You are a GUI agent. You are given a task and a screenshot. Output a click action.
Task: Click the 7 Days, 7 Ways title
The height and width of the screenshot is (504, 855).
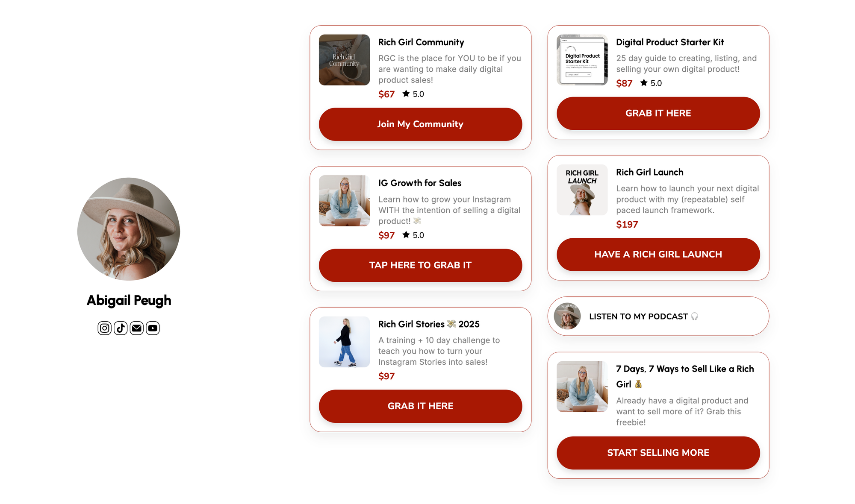click(x=685, y=376)
